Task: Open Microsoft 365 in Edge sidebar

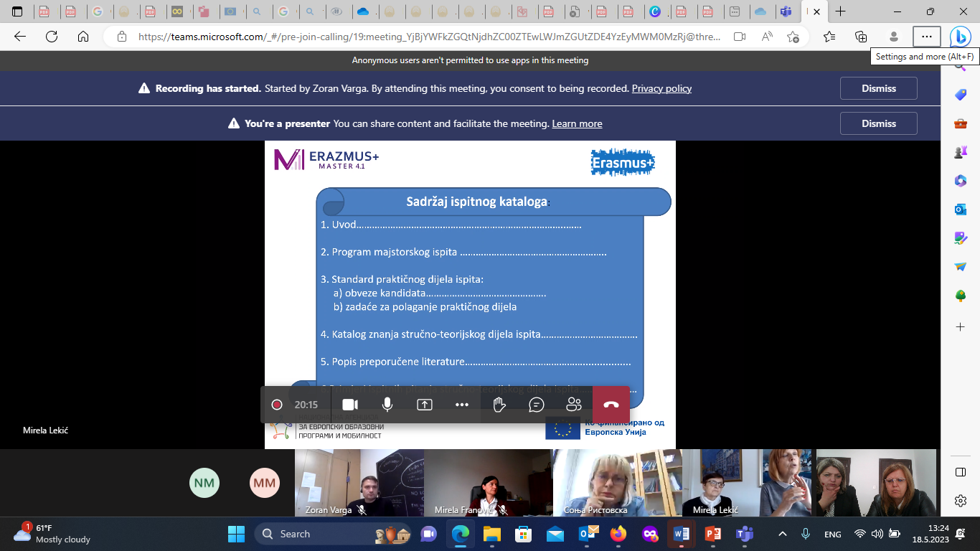Action: 961,181
